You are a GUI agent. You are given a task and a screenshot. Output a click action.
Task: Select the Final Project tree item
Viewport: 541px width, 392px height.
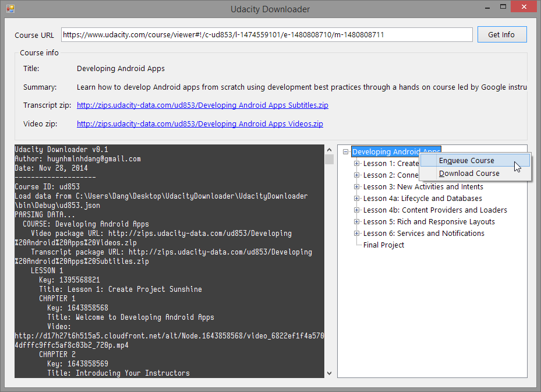(x=384, y=245)
